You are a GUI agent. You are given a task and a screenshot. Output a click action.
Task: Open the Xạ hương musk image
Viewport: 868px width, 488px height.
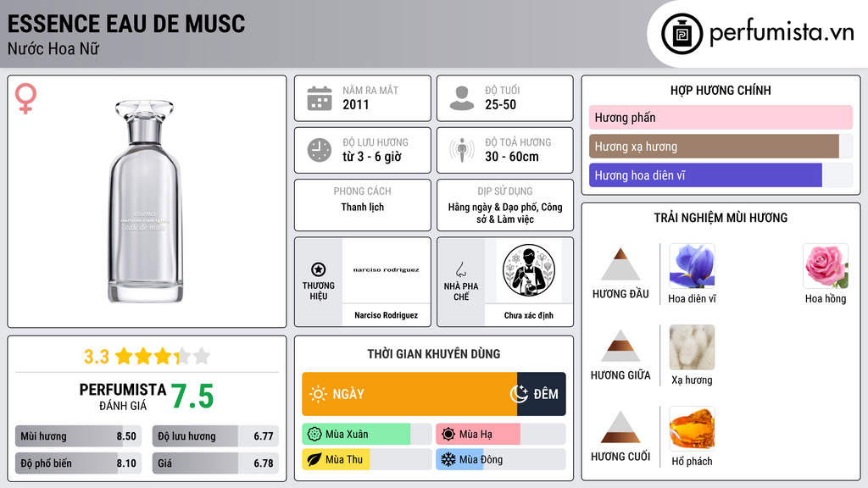tap(692, 347)
